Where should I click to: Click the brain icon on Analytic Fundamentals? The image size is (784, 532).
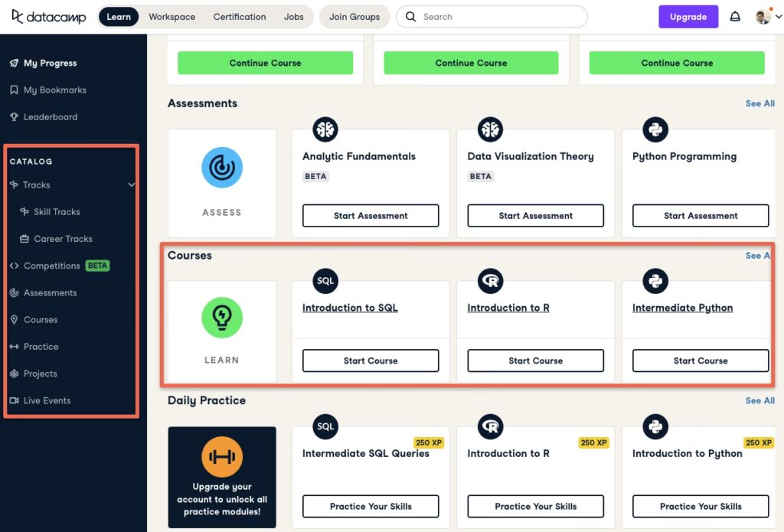[325, 129]
